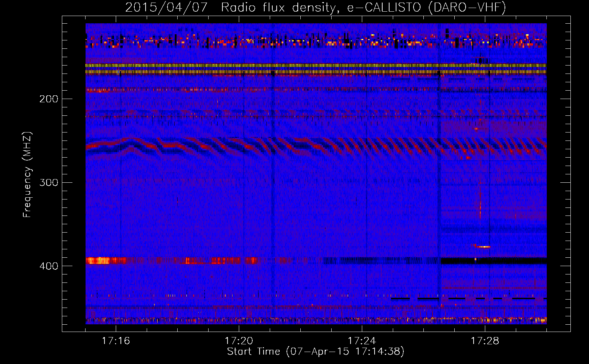Click the bright yellow-red burst near 400 MHz at left
Image resolution: width=589 pixels, height=364 pixels.
tap(98, 261)
